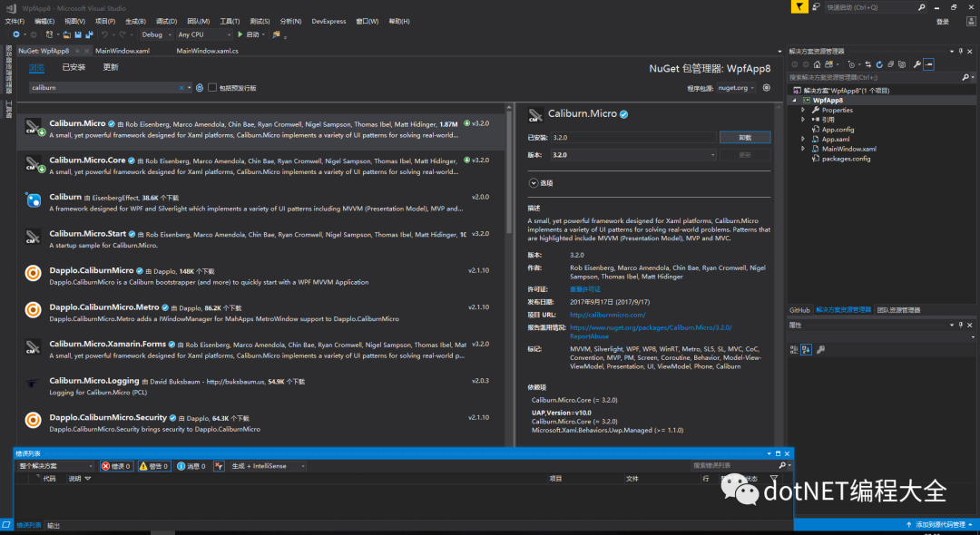Expand the MainWindow.xaml tree node
Viewport: 980px width, 535px height.
tap(803, 150)
